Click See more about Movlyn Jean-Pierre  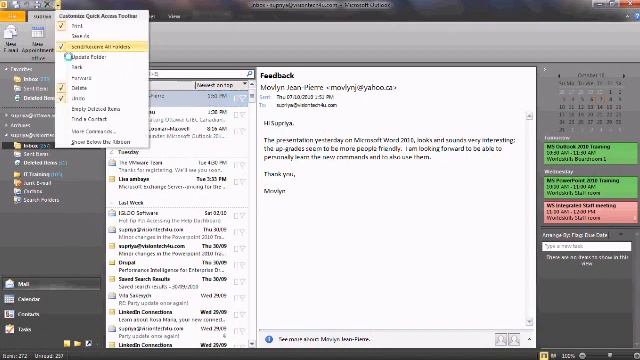(324, 339)
